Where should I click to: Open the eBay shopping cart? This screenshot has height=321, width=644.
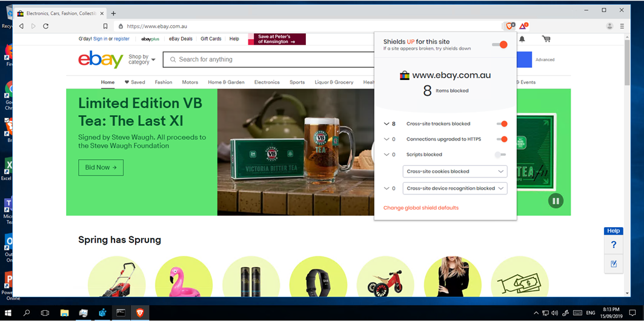coord(546,39)
